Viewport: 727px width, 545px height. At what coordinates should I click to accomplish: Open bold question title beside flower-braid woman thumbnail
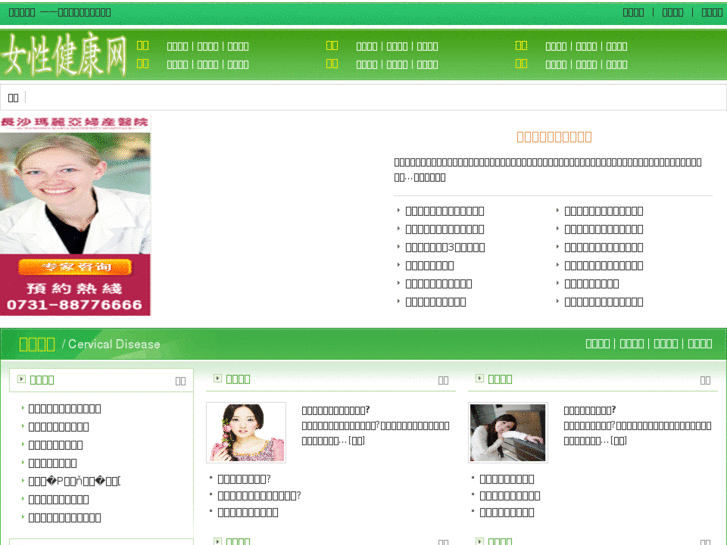tap(336, 410)
